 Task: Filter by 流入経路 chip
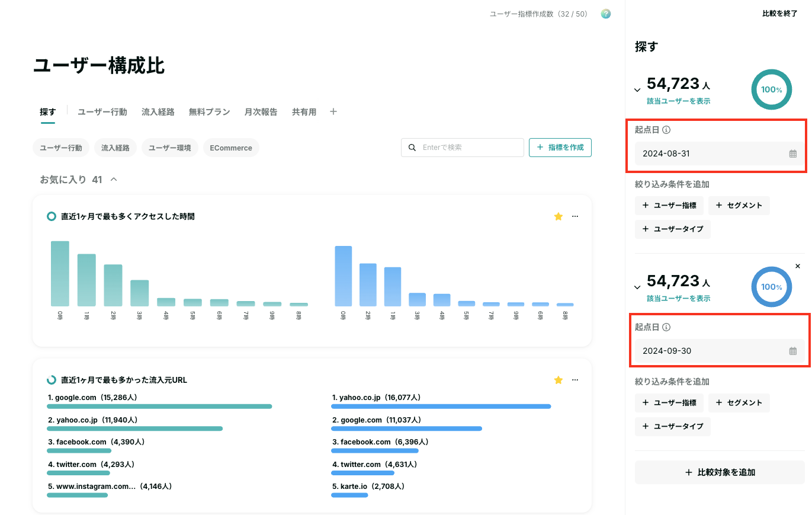pyautogui.click(x=115, y=148)
